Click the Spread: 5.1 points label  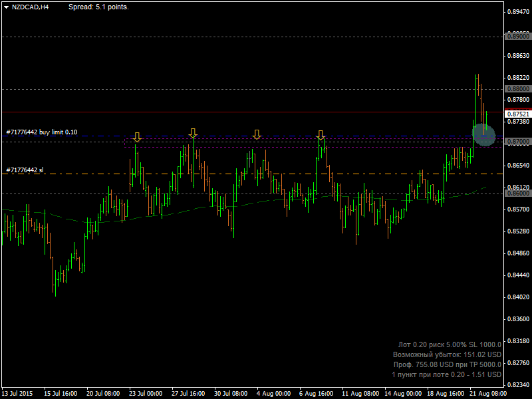click(x=98, y=7)
